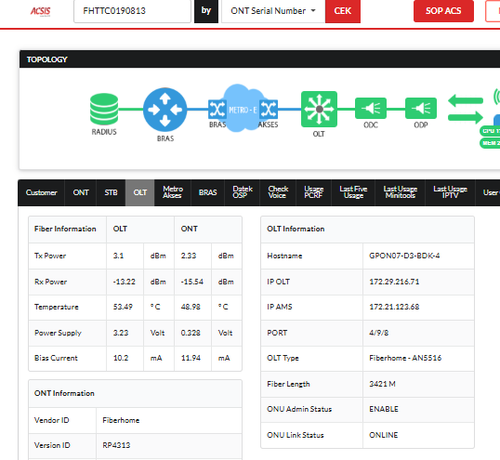Click the ONT Tx Power value 2.33

189,256
